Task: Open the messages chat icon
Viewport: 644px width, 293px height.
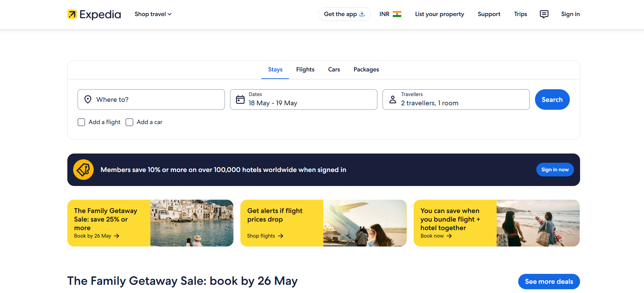Action: click(544, 14)
